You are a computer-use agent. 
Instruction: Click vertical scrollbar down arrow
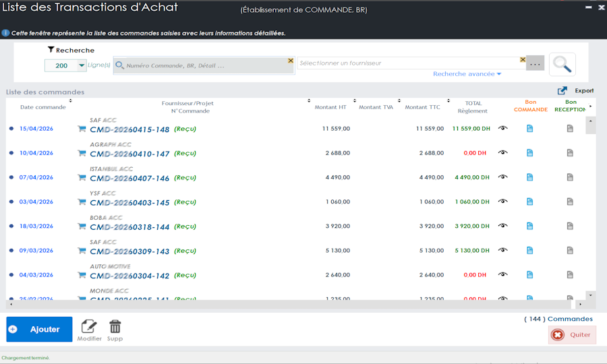590,295
